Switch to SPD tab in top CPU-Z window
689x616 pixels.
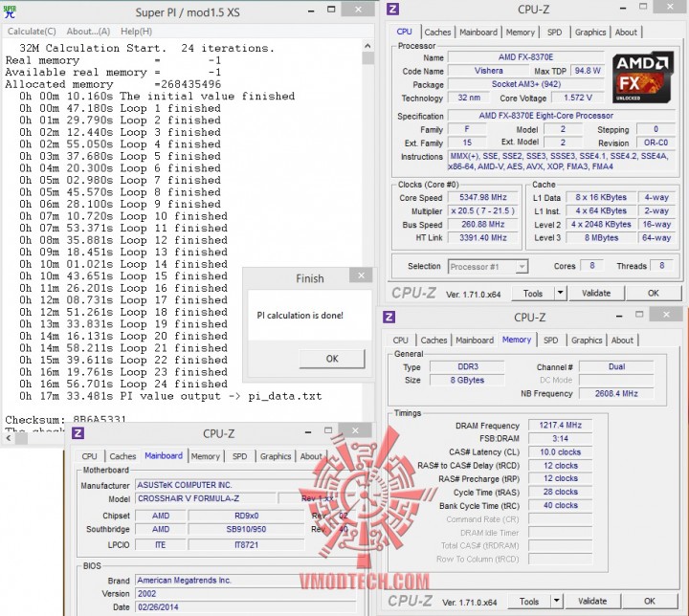(554, 33)
